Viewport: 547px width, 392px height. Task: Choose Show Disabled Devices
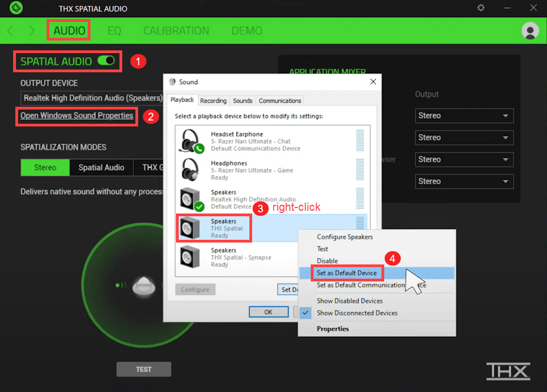pos(377,301)
